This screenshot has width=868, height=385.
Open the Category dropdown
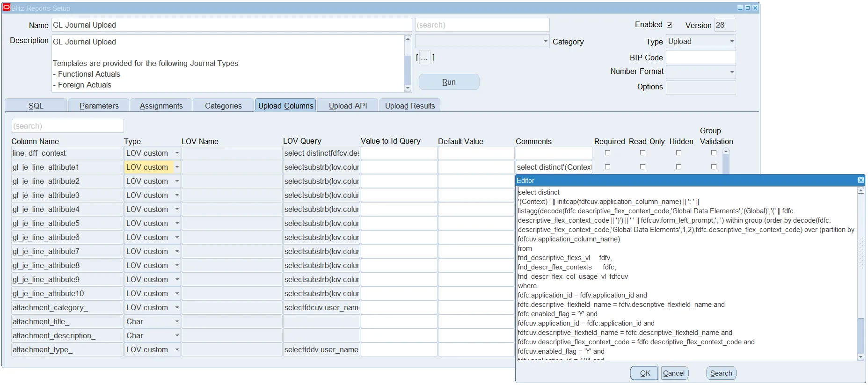point(546,41)
